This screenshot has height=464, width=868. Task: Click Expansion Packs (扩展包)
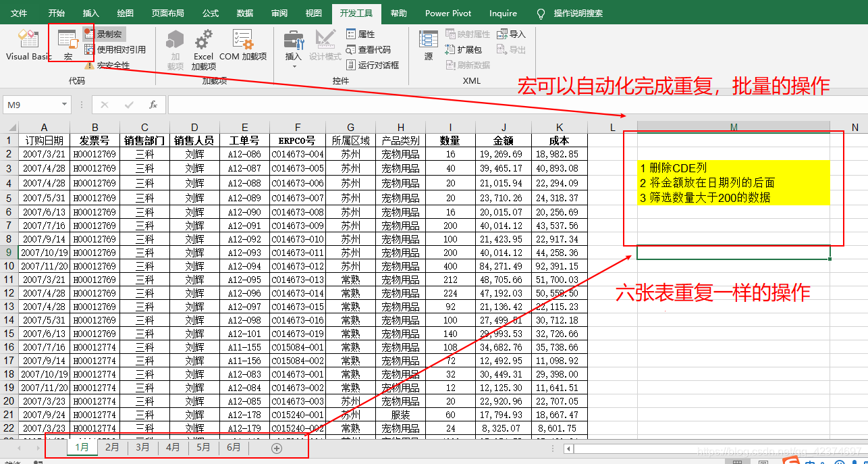[x=464, y=49]
